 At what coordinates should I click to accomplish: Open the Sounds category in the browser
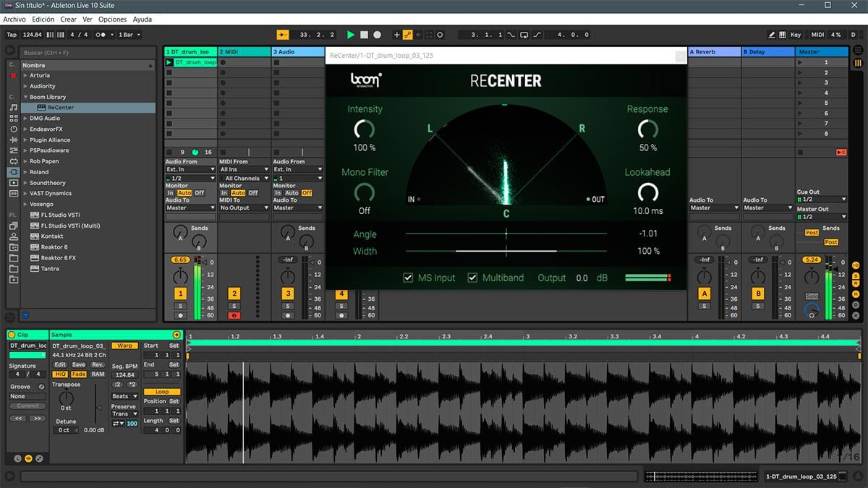[13, 108]
